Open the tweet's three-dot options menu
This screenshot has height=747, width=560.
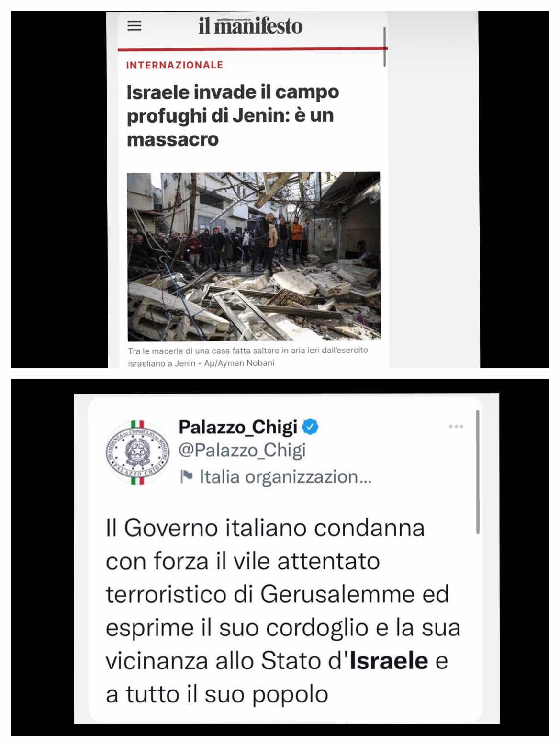[x=456, y=426]
